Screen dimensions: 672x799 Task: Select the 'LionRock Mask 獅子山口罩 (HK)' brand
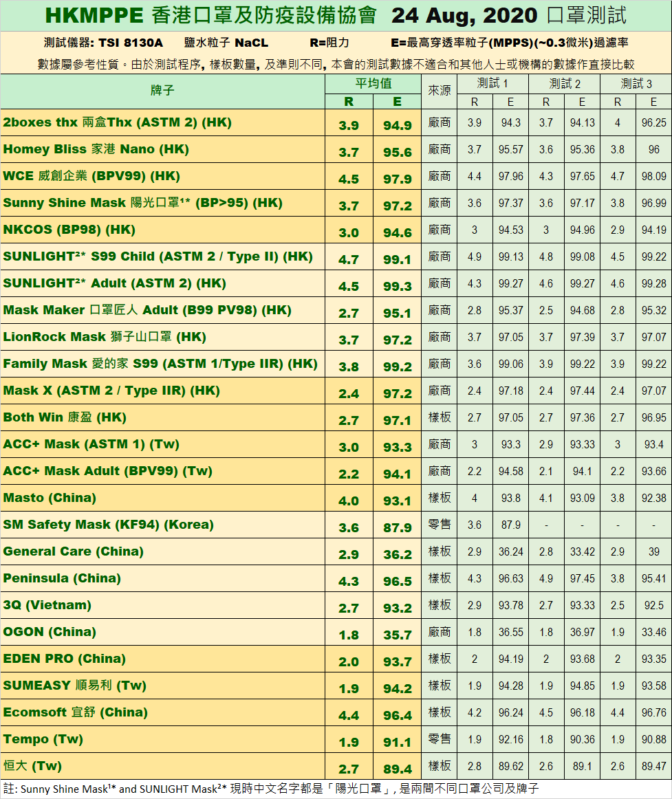pyautogui.click(x=105, y=337)
